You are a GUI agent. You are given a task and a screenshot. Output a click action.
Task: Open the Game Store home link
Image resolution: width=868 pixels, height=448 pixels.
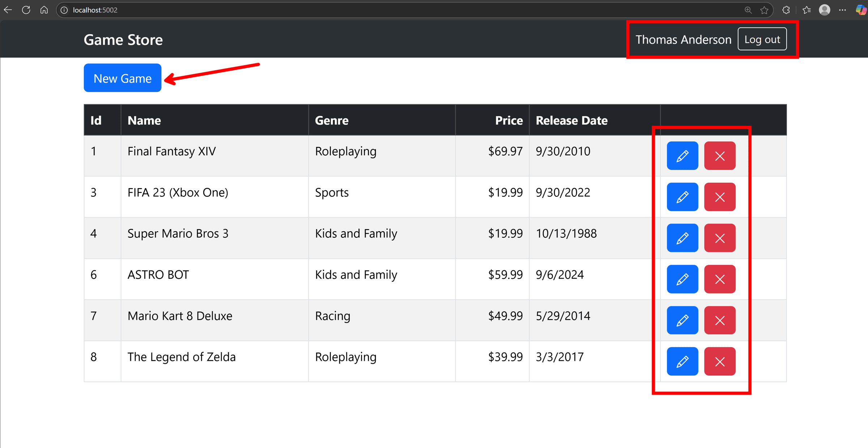click(x=123, y=39)
